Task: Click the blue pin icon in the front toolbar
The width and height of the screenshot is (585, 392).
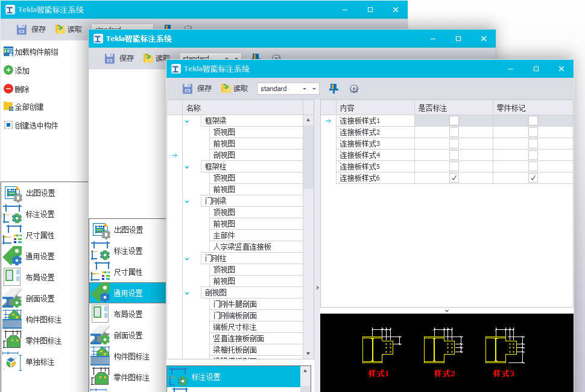Action: pyautogui.click(x=334, y=89)
